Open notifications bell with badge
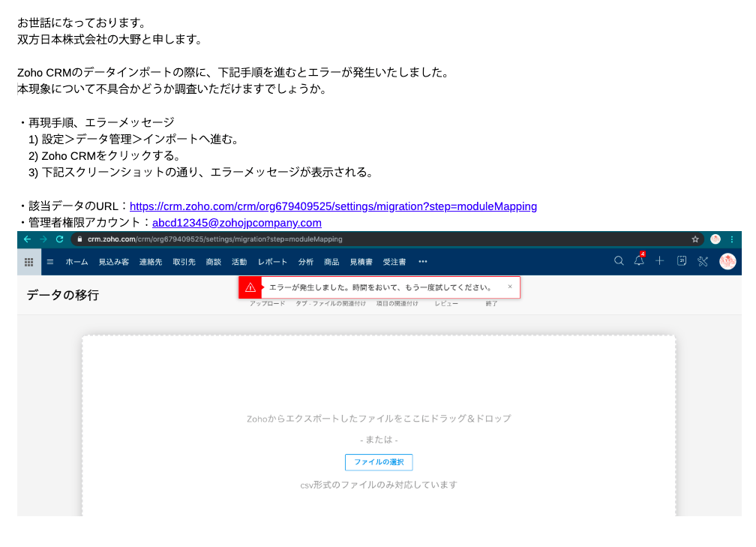Viewport: 756px width, 547px height. 639,260
